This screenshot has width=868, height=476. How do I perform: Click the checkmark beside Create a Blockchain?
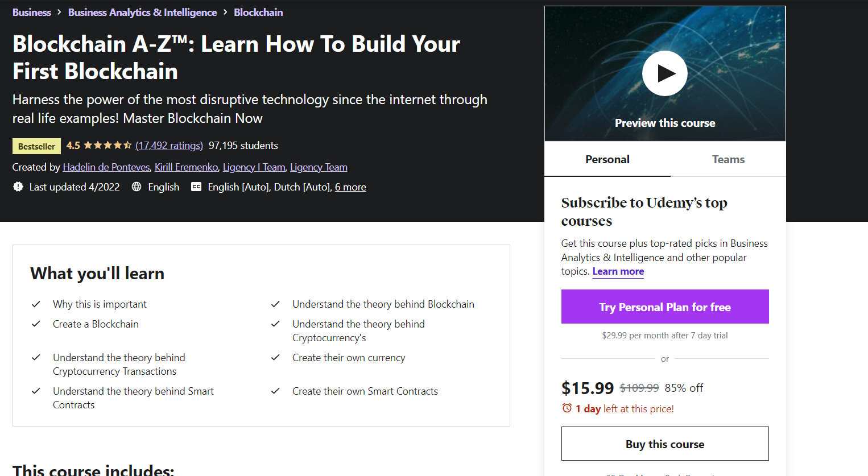tap(36, 324)
